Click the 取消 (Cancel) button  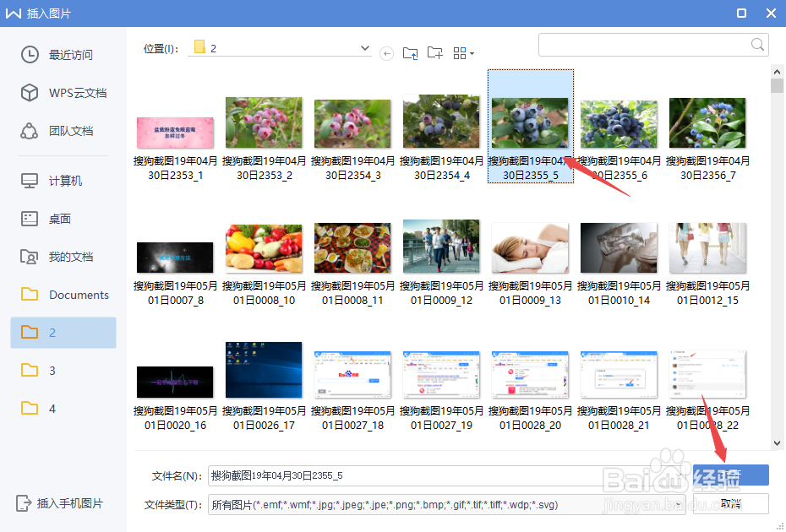731,503
